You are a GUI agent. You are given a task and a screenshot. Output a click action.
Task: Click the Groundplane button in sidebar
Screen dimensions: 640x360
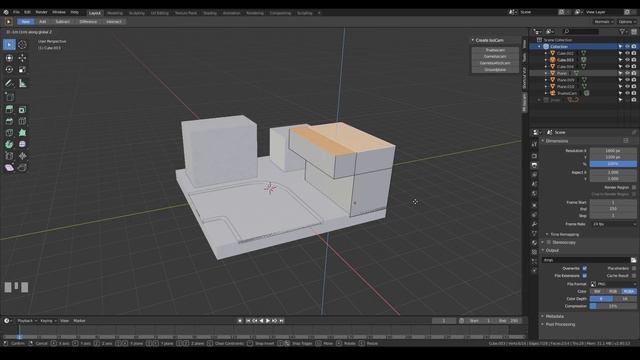pos(495,70)
